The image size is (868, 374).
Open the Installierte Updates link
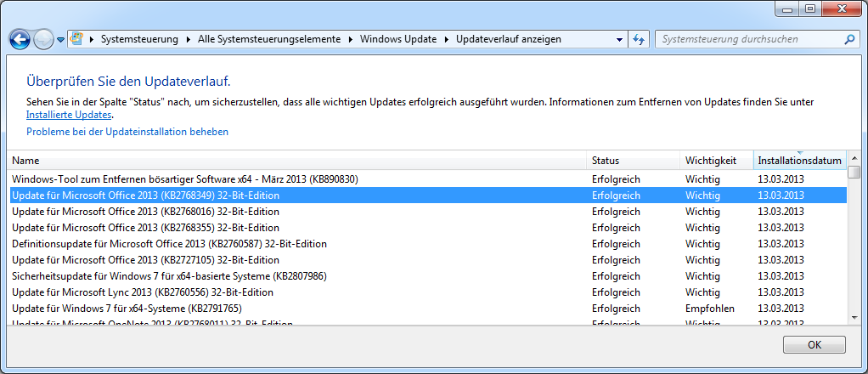pyautogui.click(x=69, y=115)
